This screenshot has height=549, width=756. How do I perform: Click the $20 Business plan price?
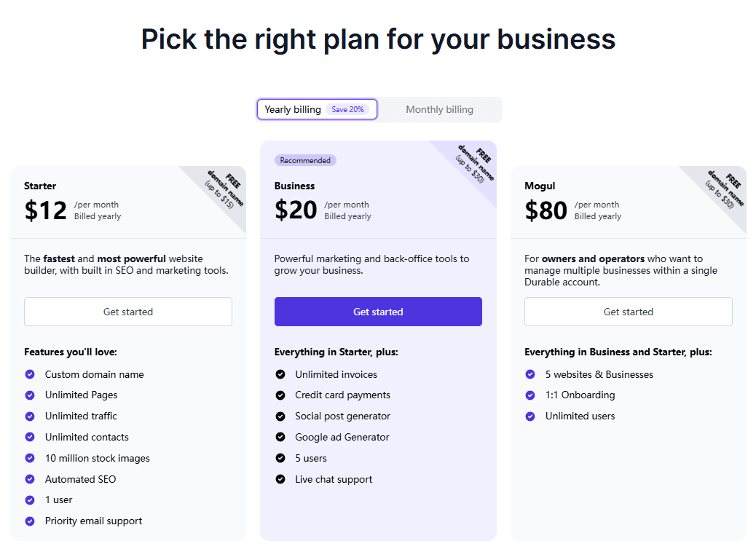(296, 210)
